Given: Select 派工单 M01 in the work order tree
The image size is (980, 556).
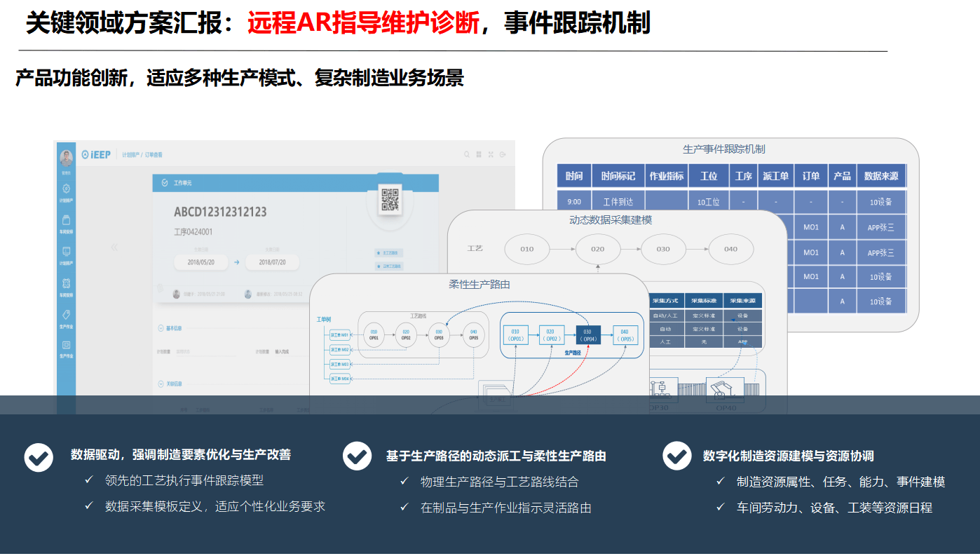Looking at the screenshot, I should 339,335.
